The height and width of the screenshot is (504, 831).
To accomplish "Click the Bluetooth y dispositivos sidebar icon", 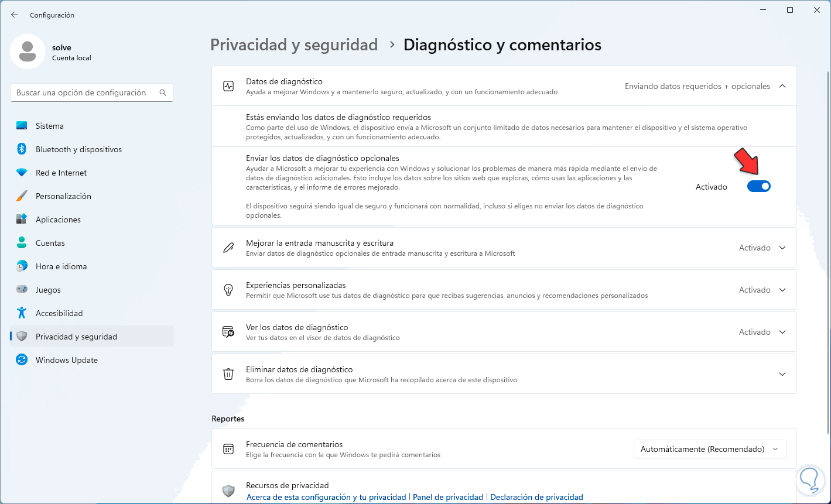I will (22, 149).
